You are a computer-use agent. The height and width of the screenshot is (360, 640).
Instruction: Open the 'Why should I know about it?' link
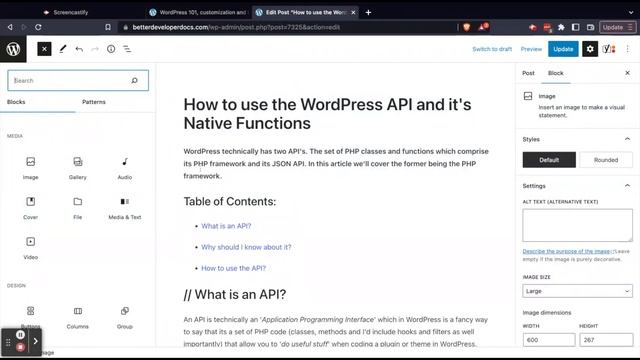click(246, 247)
